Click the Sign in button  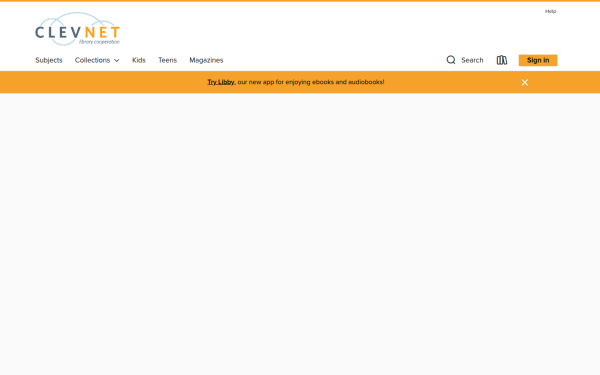(x=538, y=60)
